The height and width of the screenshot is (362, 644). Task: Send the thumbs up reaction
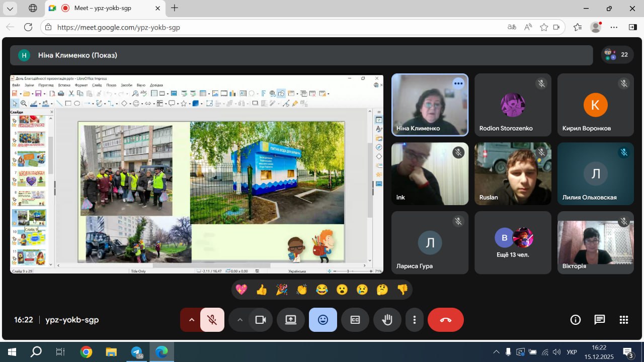262,290
